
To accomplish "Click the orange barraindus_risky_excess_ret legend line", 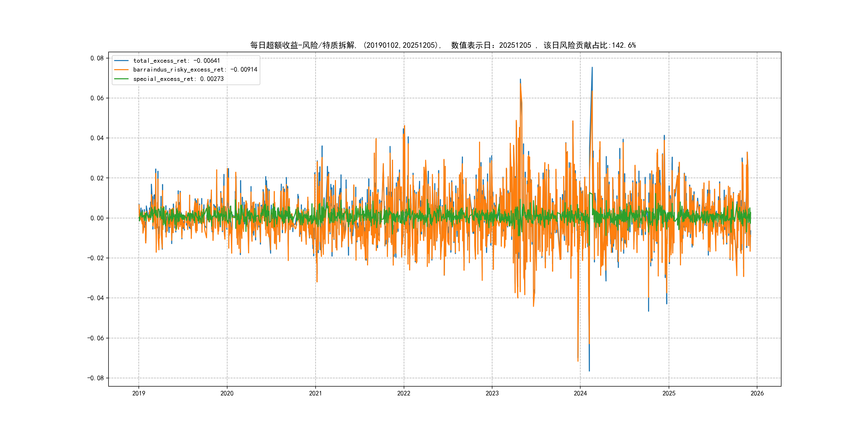I will click(121, 70).
